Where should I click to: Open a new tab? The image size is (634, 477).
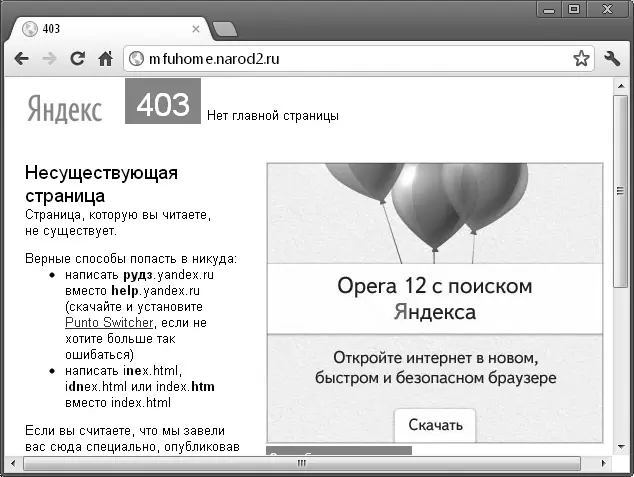tap(224, 29)
